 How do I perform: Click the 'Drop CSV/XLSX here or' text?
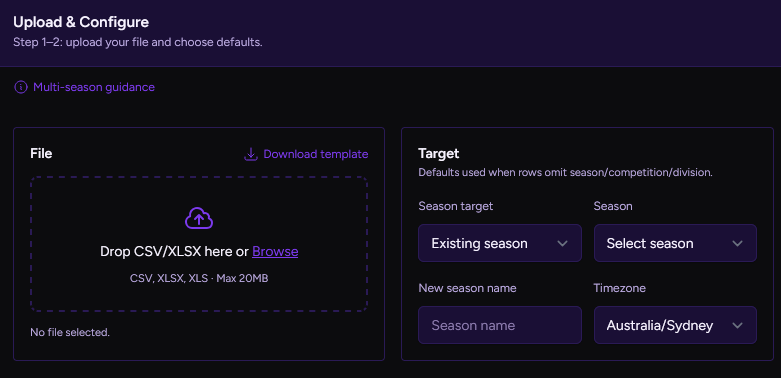pos(174,252)
